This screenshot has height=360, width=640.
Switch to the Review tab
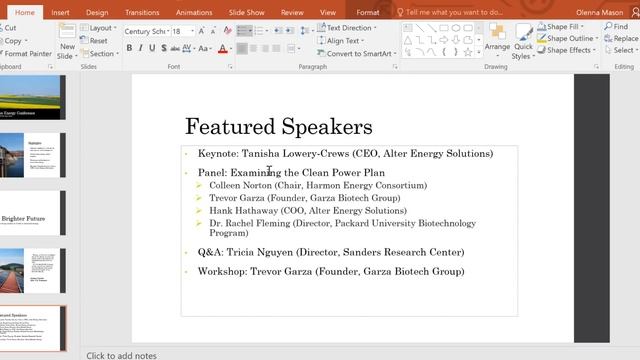[292, 13]
